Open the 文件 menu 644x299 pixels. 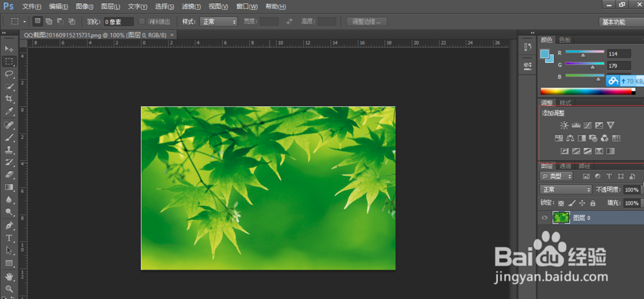[x=32, y=6]
